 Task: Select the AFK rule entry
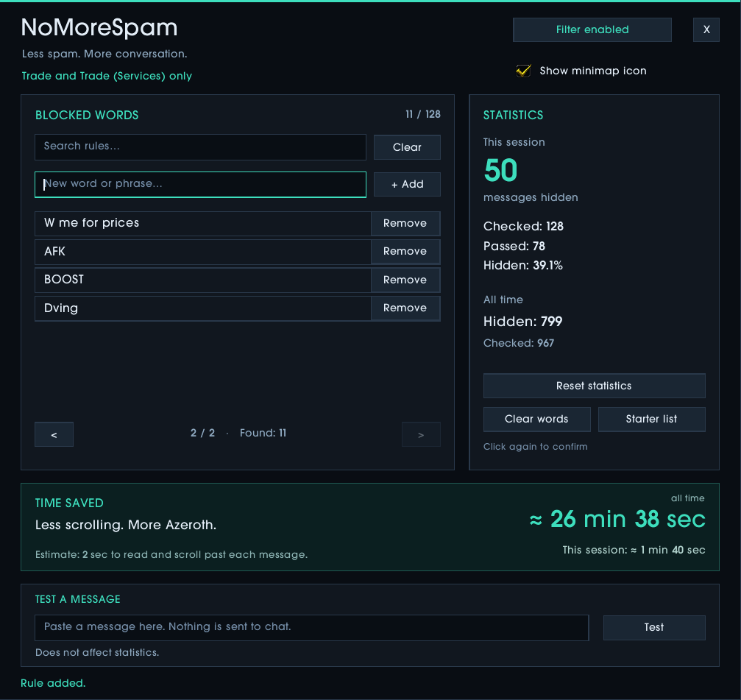click(x=203, y=252)
